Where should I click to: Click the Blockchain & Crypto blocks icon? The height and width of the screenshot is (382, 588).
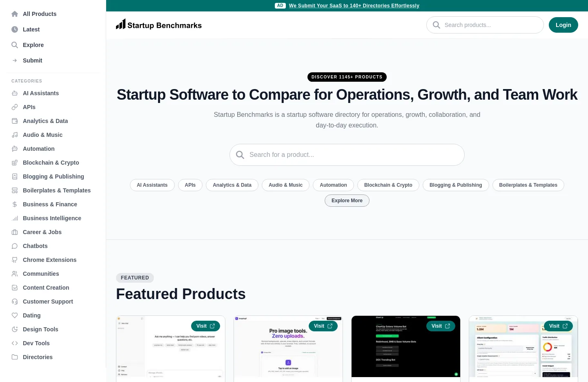click(x=15, y=163)
